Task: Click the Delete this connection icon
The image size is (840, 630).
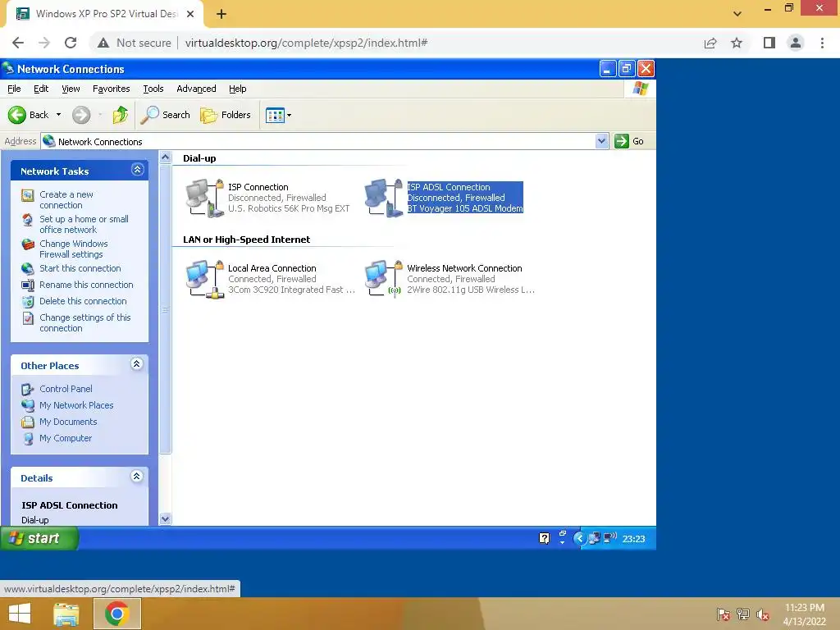Action: coord(27,302)
